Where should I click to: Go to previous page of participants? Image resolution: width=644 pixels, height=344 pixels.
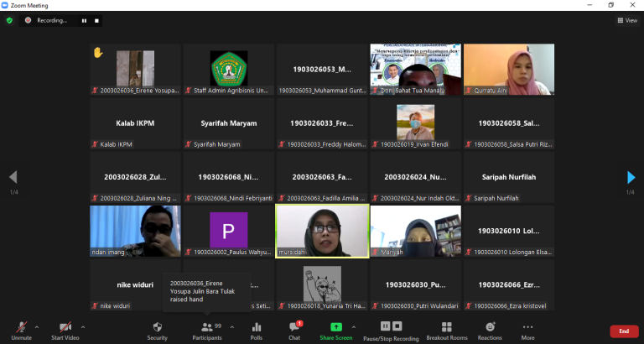coord(13,177)
